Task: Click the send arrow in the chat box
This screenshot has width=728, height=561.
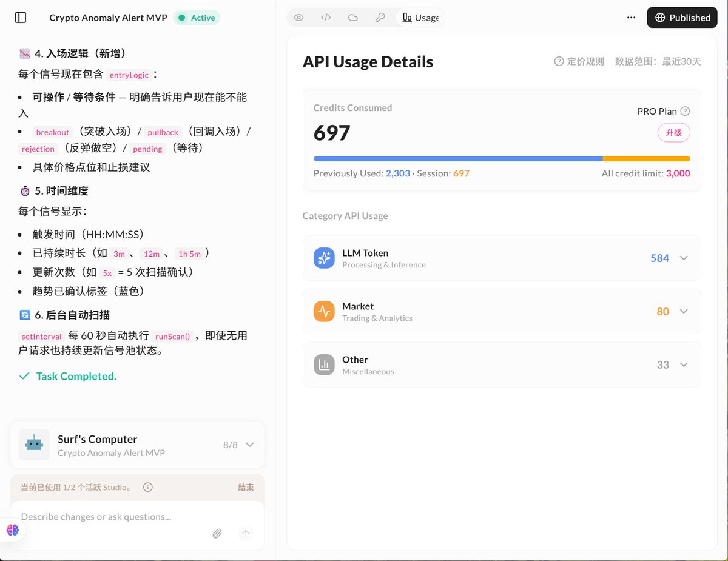Action: coord(246,533)
